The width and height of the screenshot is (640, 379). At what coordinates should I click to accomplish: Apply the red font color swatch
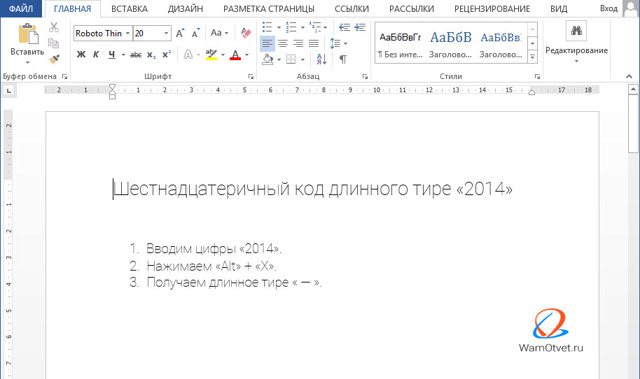(x=236, y=55)
